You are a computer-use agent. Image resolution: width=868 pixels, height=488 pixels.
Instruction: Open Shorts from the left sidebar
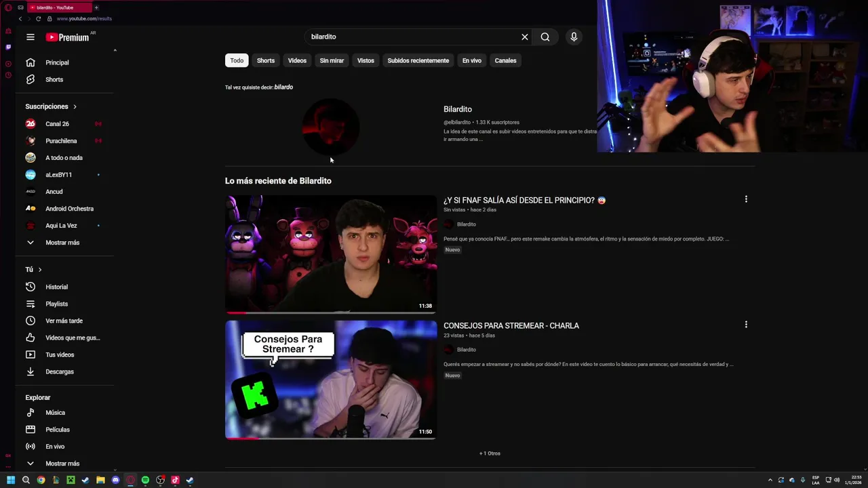pyautogui.click(x=66, y=79)
